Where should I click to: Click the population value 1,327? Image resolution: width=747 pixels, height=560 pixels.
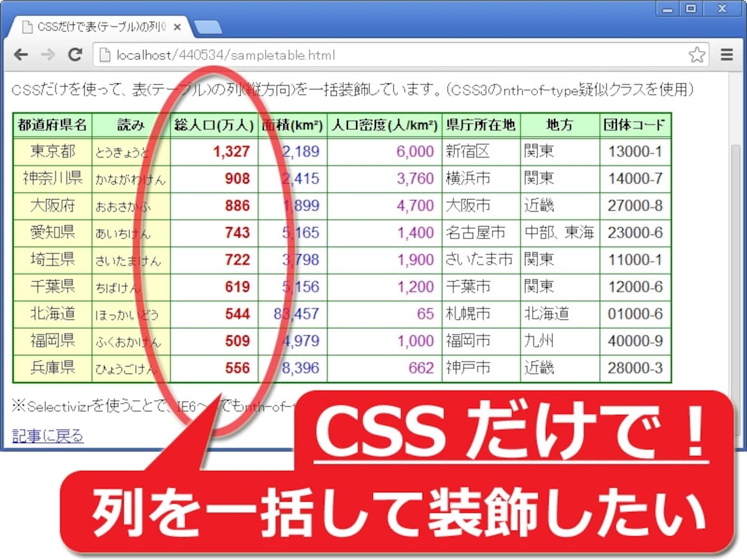[231, 151]
